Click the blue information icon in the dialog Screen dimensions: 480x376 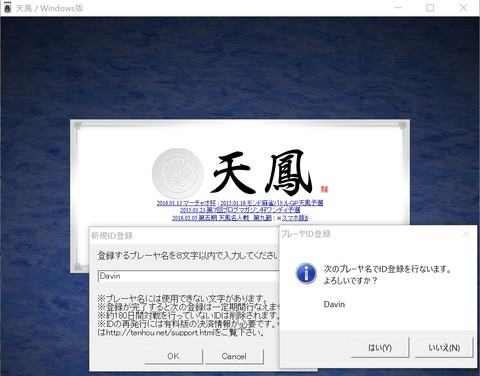306,273
